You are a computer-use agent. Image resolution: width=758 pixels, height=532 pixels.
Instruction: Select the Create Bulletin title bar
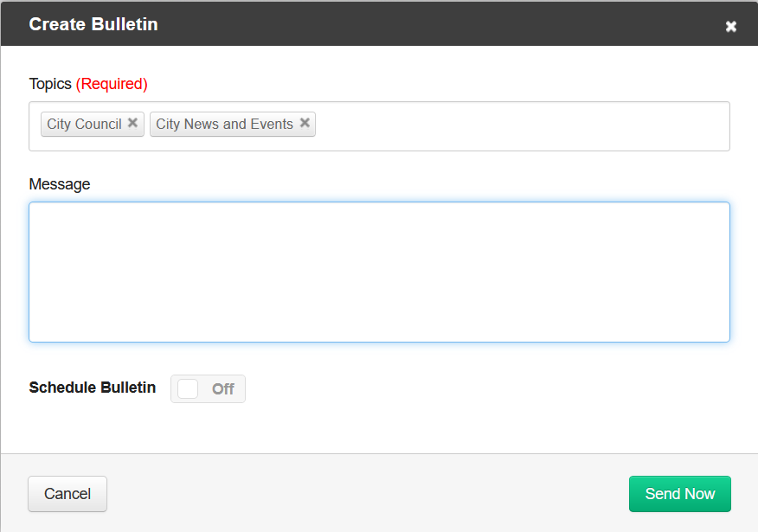[x=93, y=24]
